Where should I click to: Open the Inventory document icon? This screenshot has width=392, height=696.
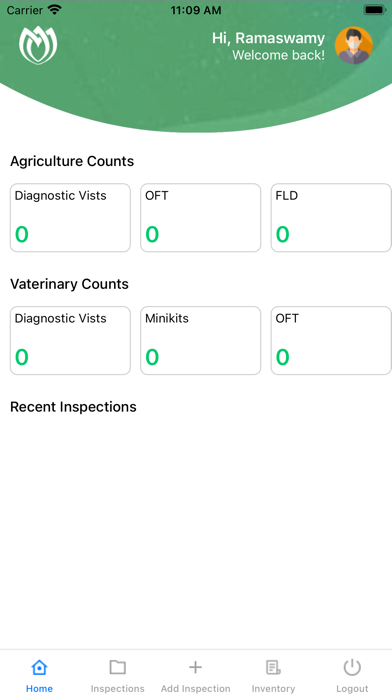point(273,667)
